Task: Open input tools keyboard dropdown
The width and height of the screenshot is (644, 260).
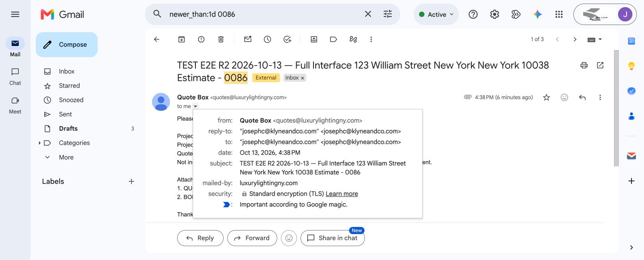Action: coord(595,39)
